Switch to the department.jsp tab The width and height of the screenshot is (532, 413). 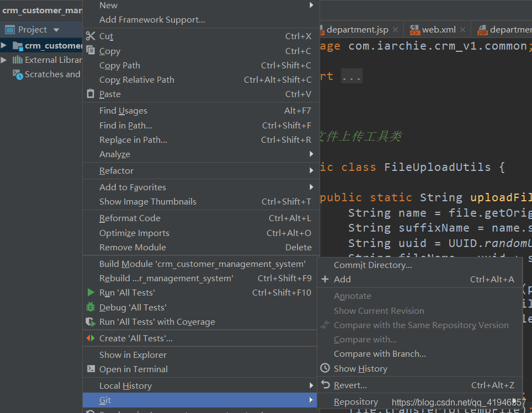click(357, 30)
